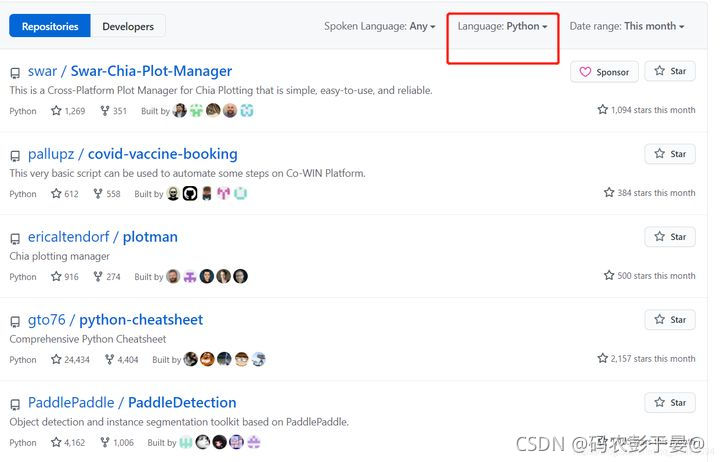Image resolution: width=720 pixels, height=462 pixels.
Task: View the 4,162 stargazers of PaddleDetection
Action: (x=68, y=442)
